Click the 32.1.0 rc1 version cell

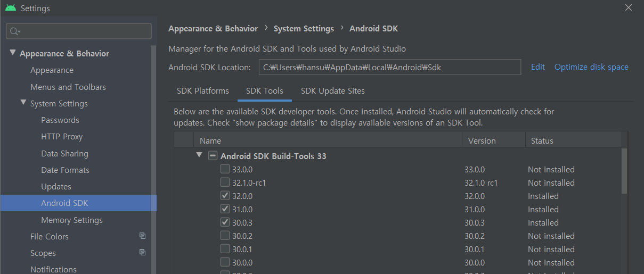click(481, 182)
